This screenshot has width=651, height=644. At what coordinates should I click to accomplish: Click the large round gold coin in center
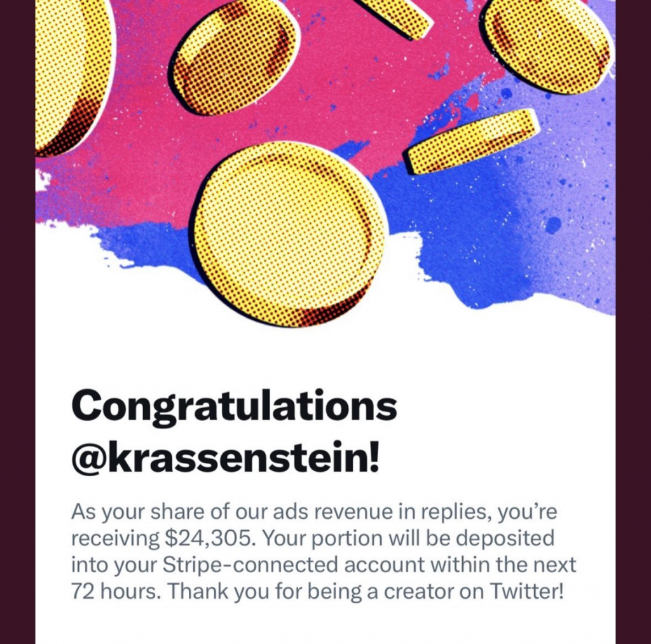[x=289, y=234]
